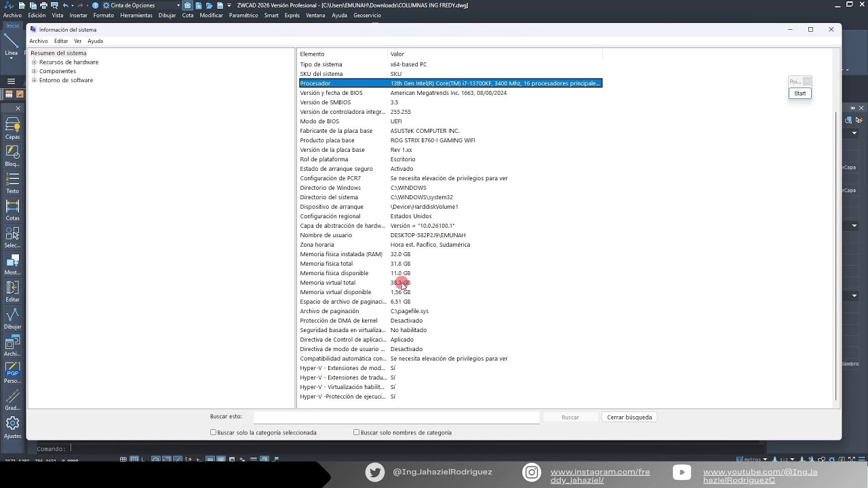Close the left tool palette with X

coord(18,108)
